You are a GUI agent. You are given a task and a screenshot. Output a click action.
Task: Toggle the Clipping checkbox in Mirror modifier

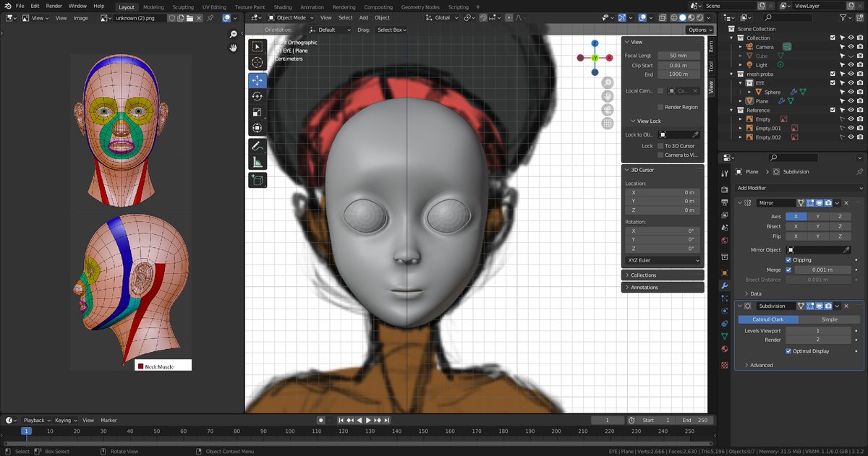788,259
